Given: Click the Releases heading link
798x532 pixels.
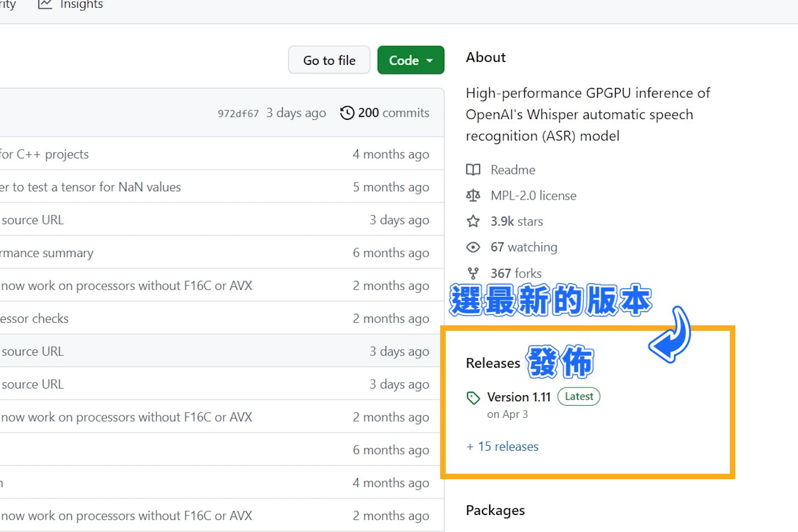Looking at the screenshot, I should [x=493, y=363].
